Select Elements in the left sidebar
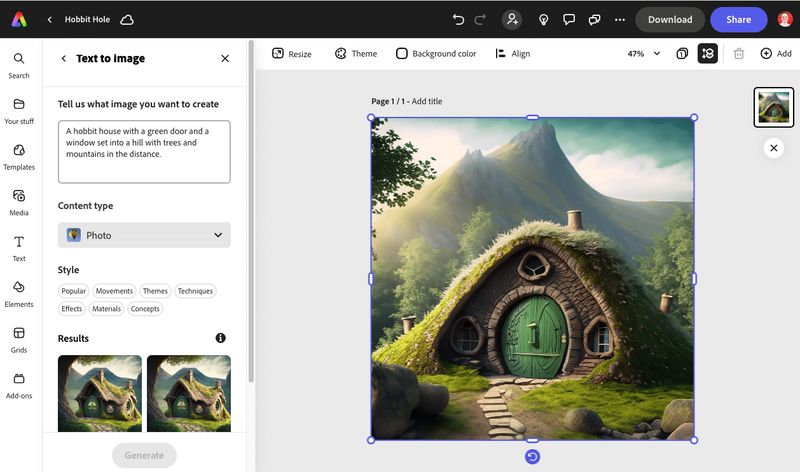This screenshot has height=472, width=800. (x=19, y=294)
